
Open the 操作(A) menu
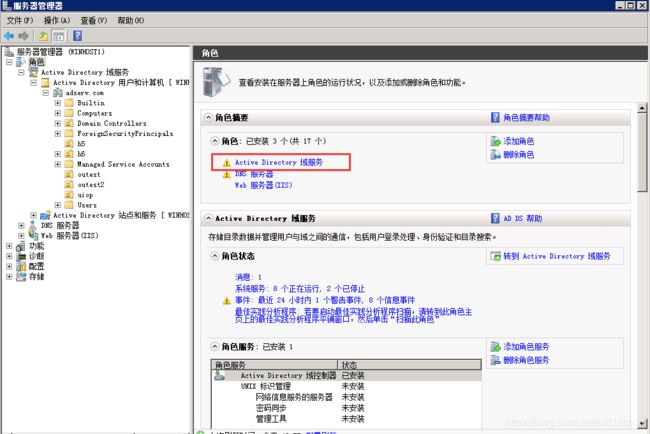[x=57, y=20]
